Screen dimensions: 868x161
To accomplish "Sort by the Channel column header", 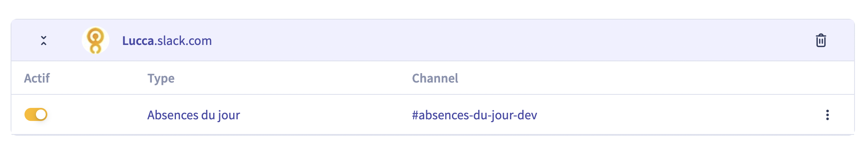I will (435, 78).
